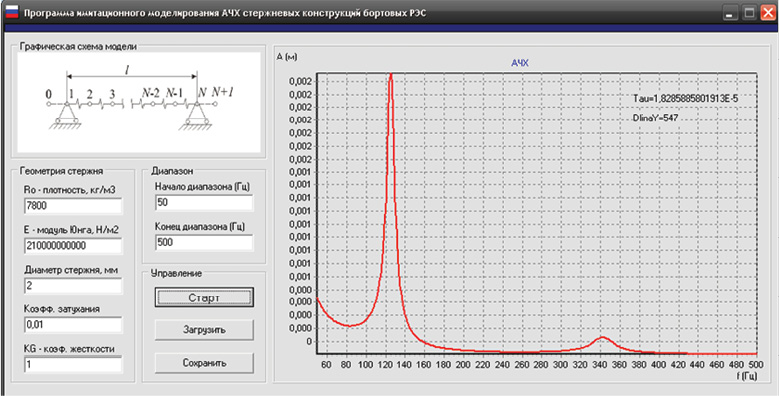The width and height of the screenshot is (779, 396).
Task: Minimize the program window
Action: click(729, 13)
